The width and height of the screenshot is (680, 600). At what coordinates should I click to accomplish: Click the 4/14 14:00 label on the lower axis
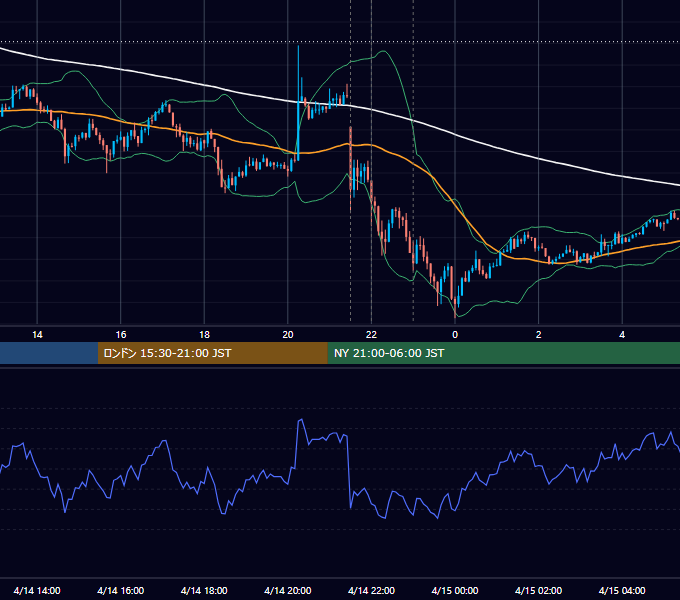[37, 590]
